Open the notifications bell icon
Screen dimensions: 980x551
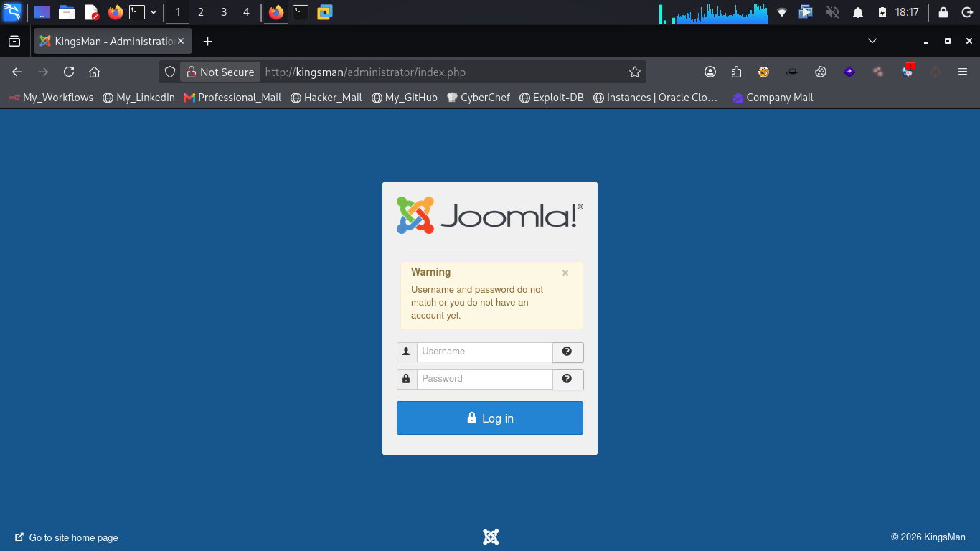click(x=857, y=12)
